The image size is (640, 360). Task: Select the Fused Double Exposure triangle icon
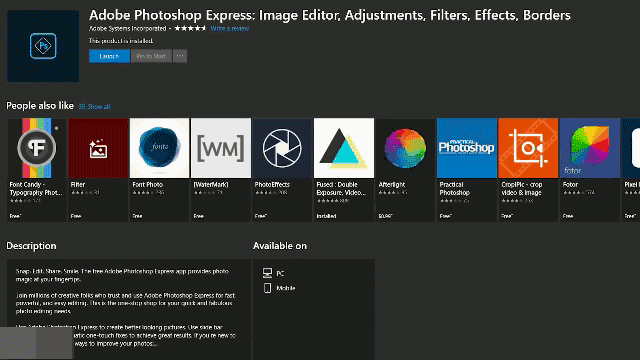(x=344, y=148)
